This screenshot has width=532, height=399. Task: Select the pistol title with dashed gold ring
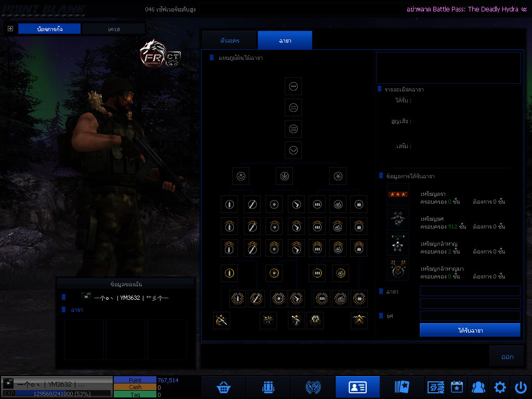297,299
